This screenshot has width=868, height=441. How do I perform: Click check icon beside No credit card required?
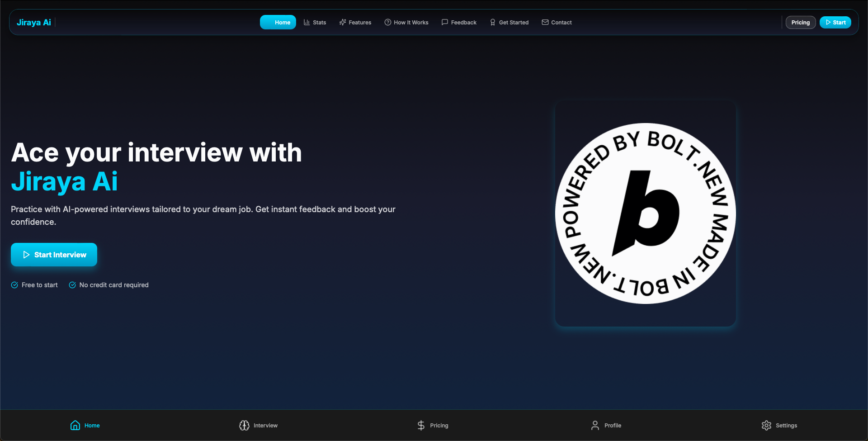click(x=72, y=285)
